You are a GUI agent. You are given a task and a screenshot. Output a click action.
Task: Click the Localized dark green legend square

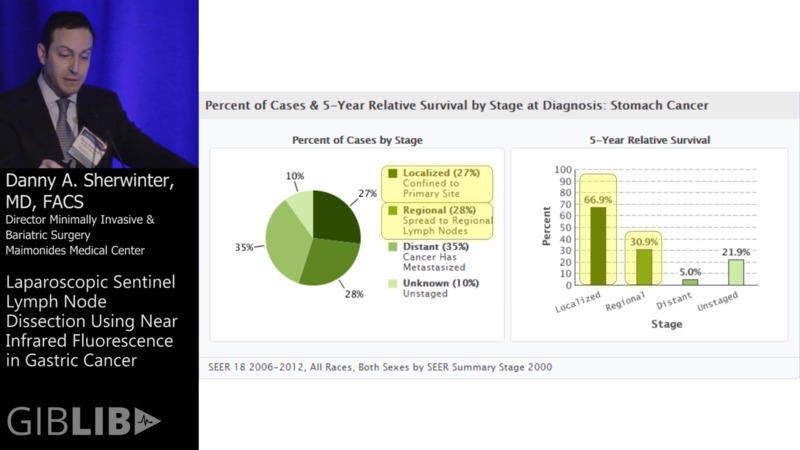click(392, 174)
